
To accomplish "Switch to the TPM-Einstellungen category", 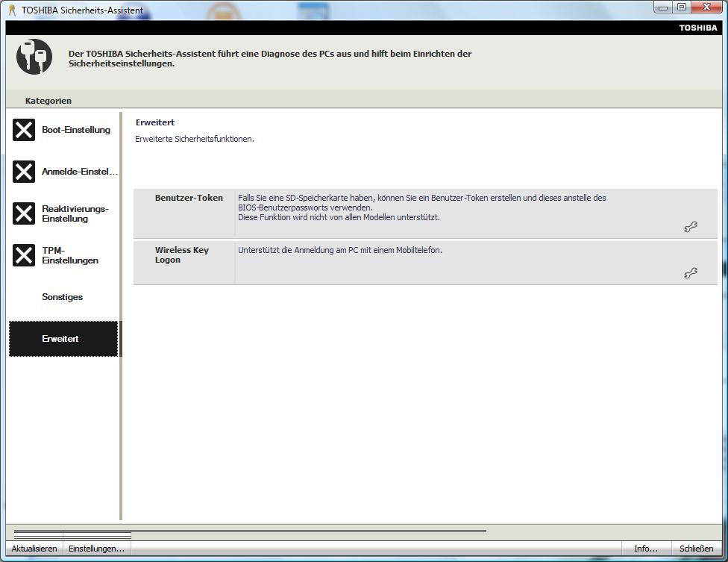I will 63,255.
